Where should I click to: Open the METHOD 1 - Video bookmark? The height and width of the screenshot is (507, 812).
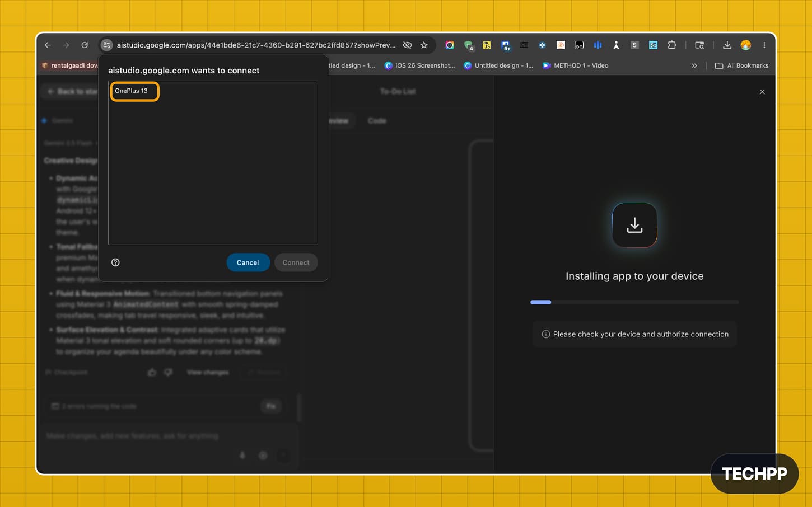pos(575,65)
